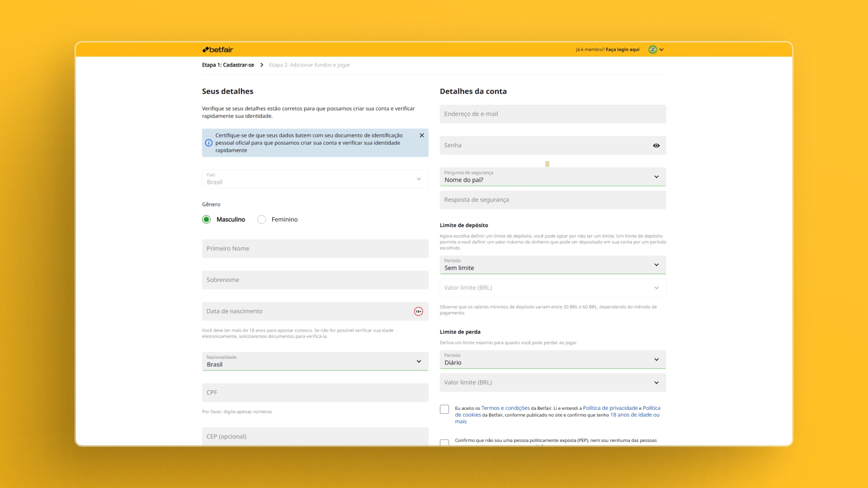
Task: Click the CEP (opcional) field
Action: [315, 436]
